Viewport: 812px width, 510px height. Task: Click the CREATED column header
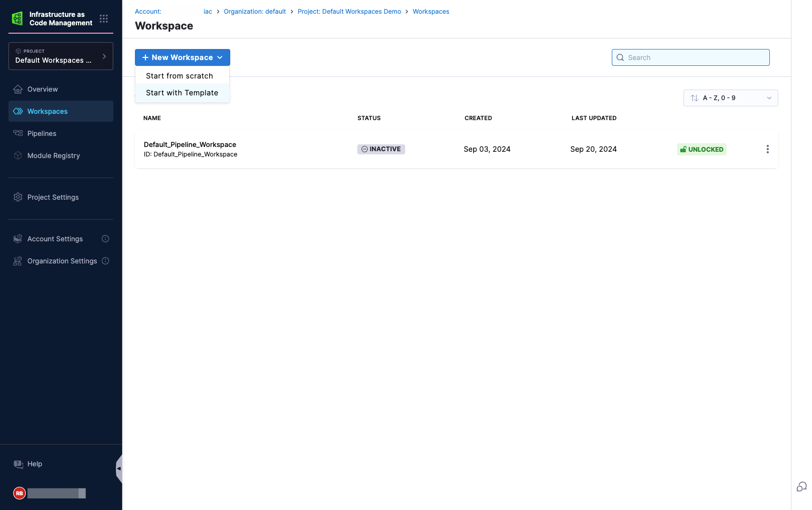tap(478, 118)
